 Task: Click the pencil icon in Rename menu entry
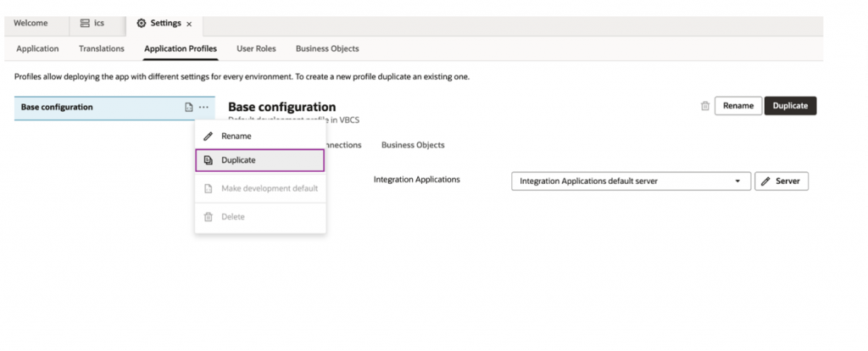pos(209,136)
